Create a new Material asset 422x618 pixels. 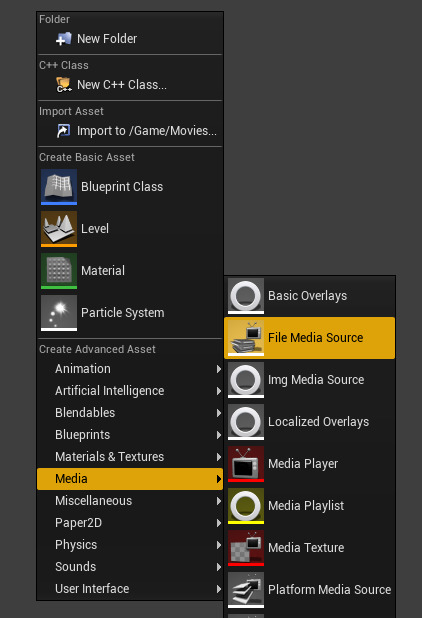point(130,271)
